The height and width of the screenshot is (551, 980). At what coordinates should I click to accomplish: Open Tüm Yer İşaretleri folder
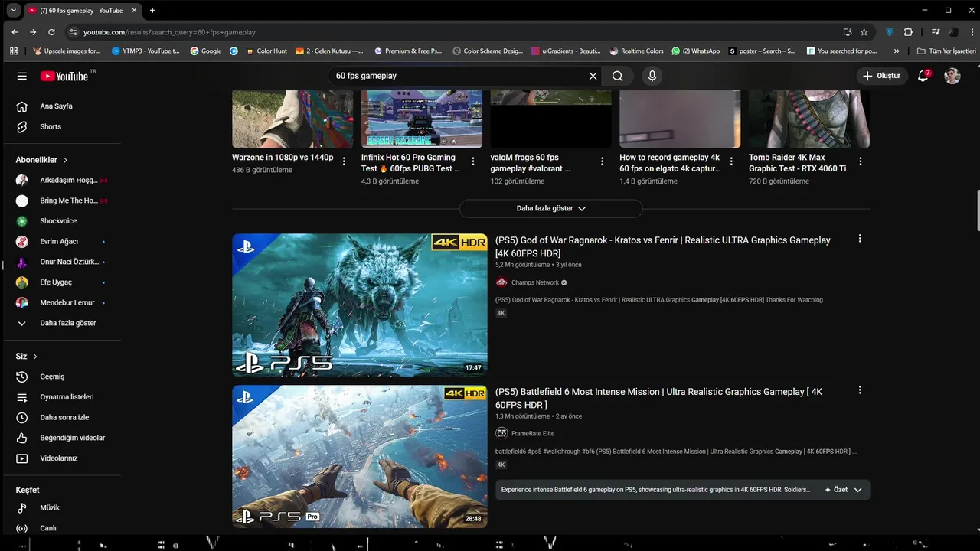coord(946,51)
